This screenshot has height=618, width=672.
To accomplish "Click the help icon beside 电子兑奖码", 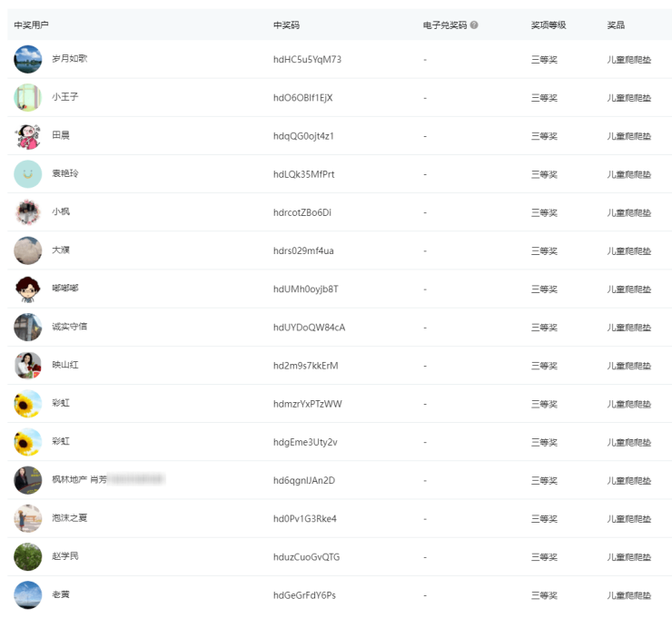I will pos(474,25).
